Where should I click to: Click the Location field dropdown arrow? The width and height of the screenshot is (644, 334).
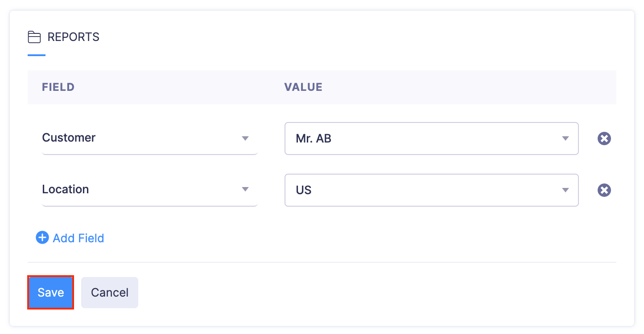245,190
